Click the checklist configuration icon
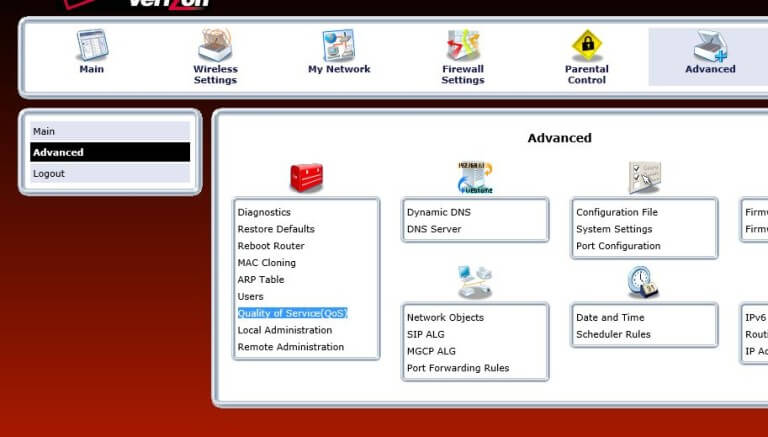Image resolution: width=768 pixels, height=437 pixels. (644, 178)
